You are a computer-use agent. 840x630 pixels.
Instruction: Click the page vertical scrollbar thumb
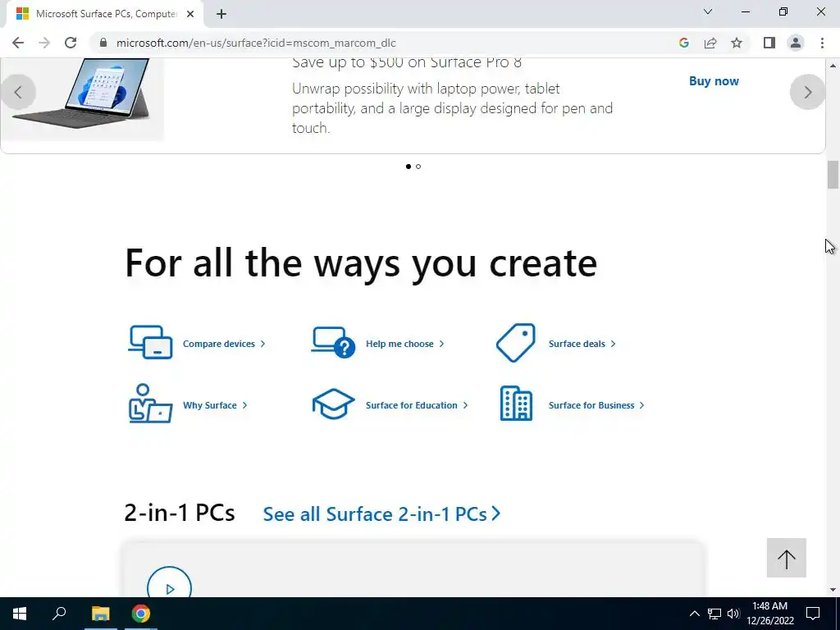coord(833,175)
